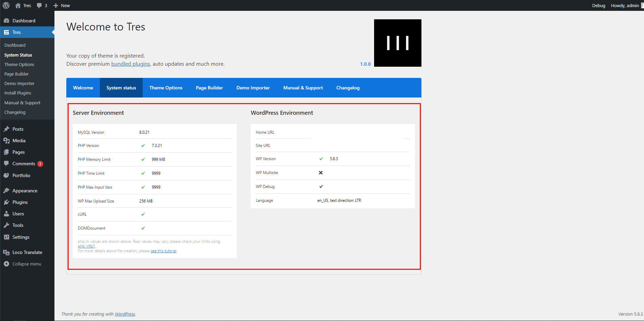Click the Users person icon
The width and height of the screenshot is (644, 321).
6,214
